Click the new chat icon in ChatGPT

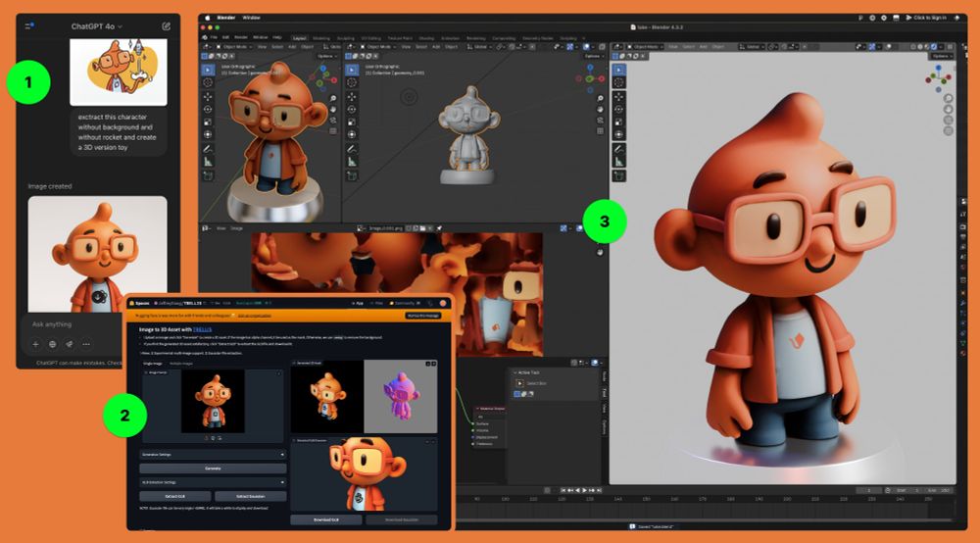166,26
